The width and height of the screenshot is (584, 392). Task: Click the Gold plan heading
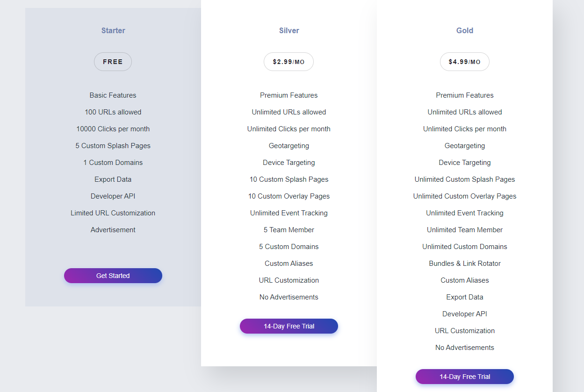click(x=464, y=30)
